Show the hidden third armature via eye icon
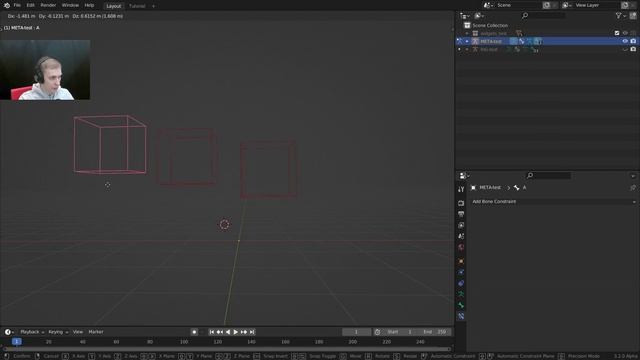The width and height of the screenshot is (640, 360). 625,49
